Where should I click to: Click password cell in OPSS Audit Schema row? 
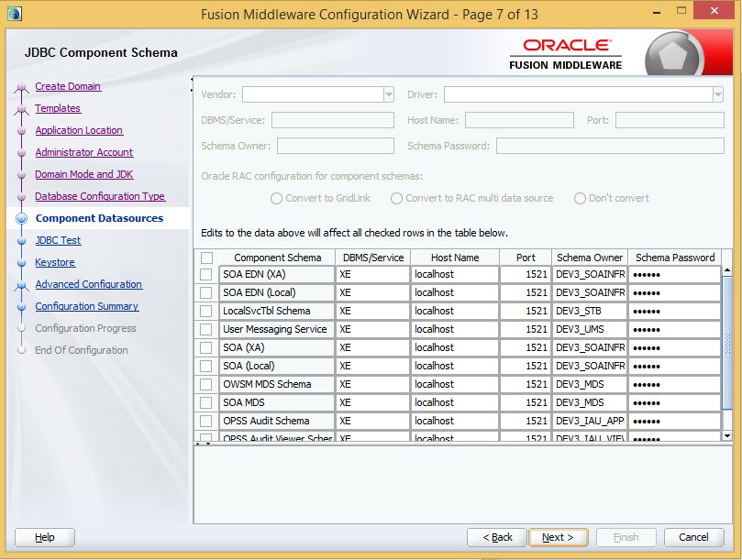coord(675,421)
